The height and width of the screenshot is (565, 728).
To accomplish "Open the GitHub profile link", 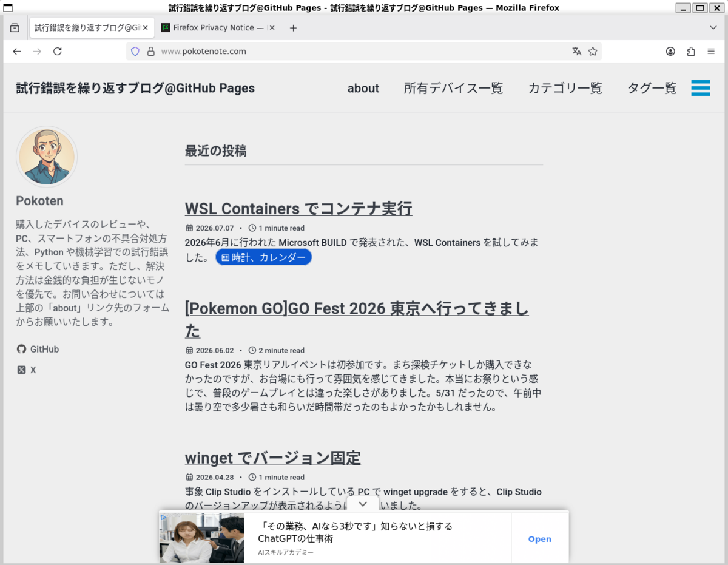I will click(x=38, y=350).
